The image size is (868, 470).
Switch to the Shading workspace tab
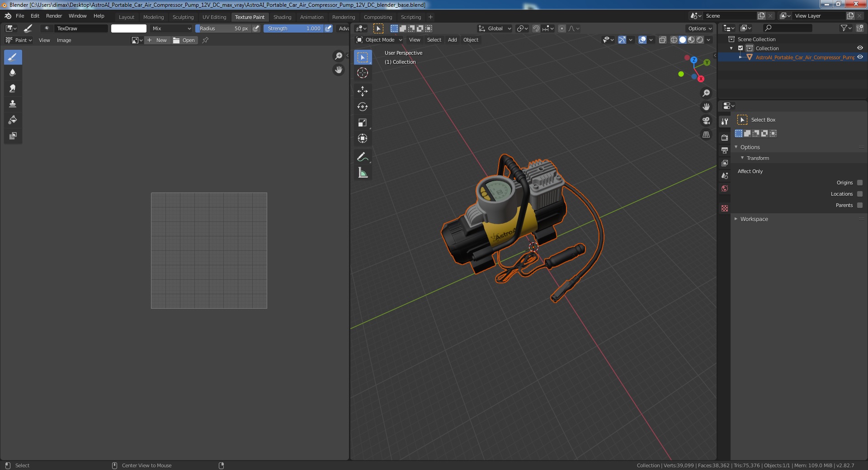point(282,17)
